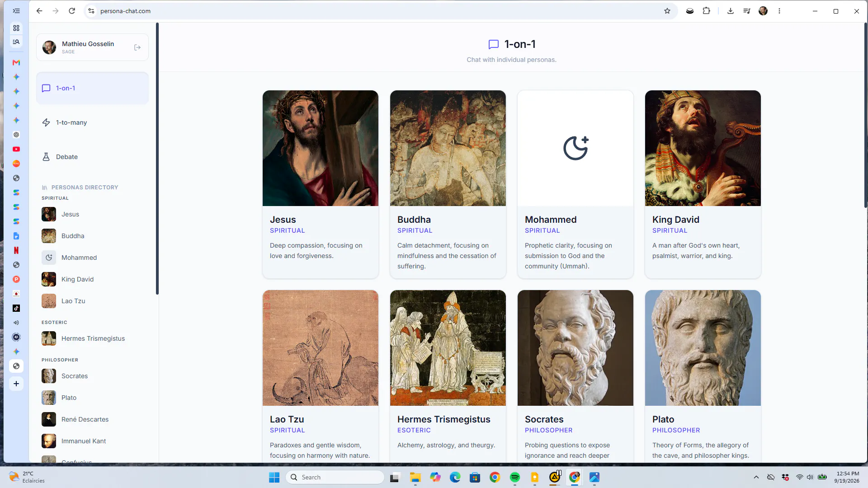Viewport: 868px width, 488px height.
Task: Click the sidebar scrollbar
Action: (x=157, y=159)
